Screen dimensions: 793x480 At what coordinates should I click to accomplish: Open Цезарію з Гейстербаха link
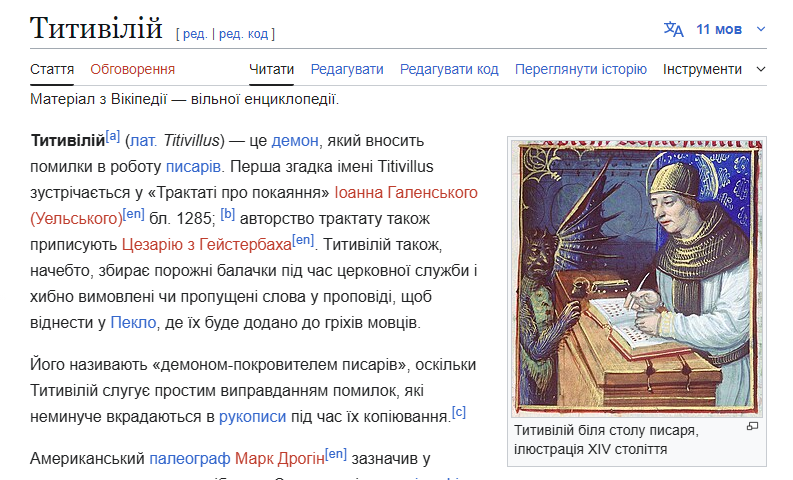coord(206,245)
